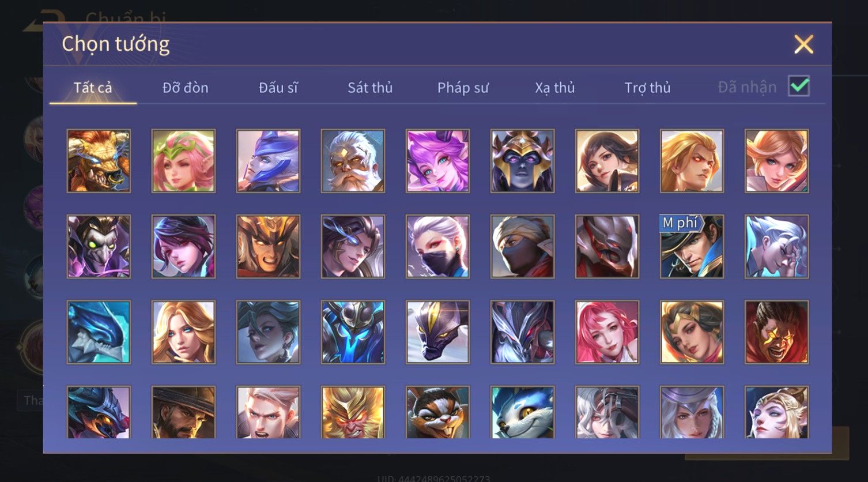Open the Trợ thủ tab
The width and height of the screenshot is (868, 482).
(x=647, y=88)
